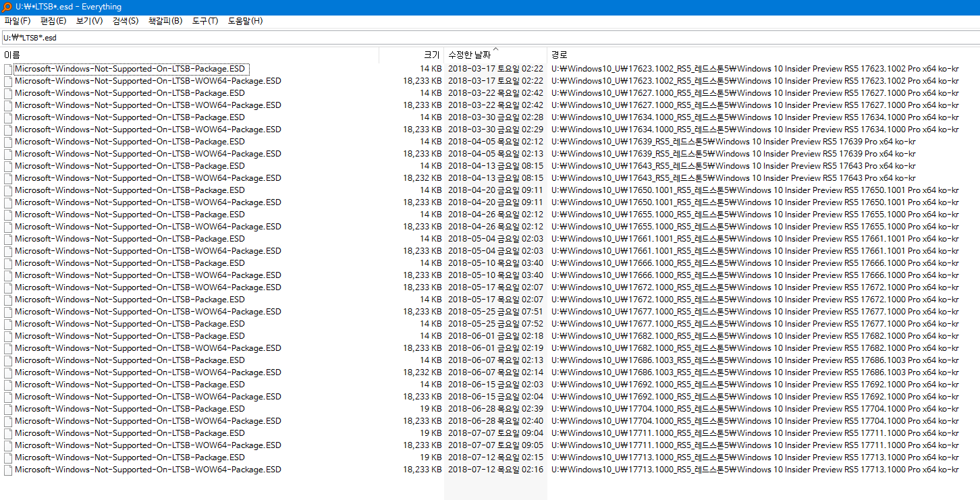Pick file icon of WOW64 ESD modified 07:51 on 2018-05-25
The height and width of the screenshot is (500, 980).
[x=8, y=312]
